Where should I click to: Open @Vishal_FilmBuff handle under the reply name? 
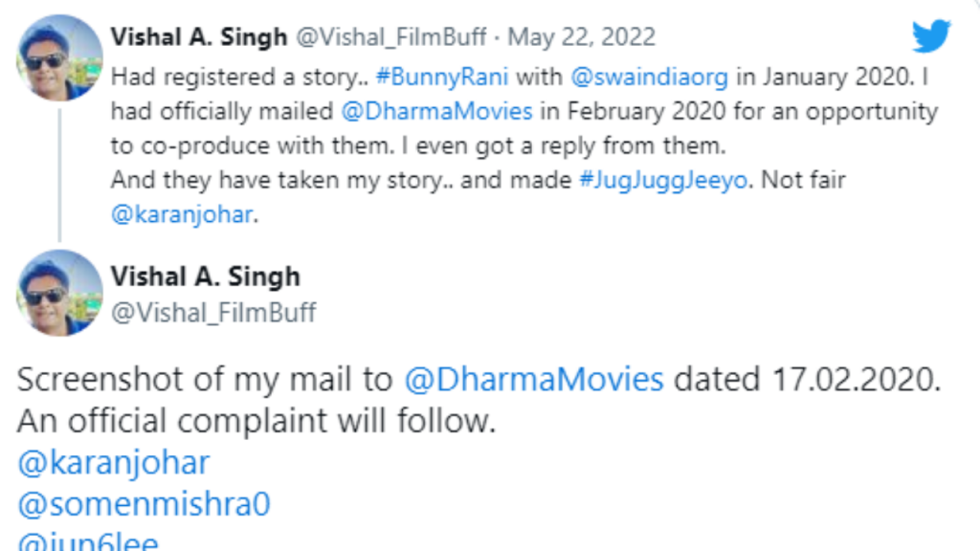point(213,312)
